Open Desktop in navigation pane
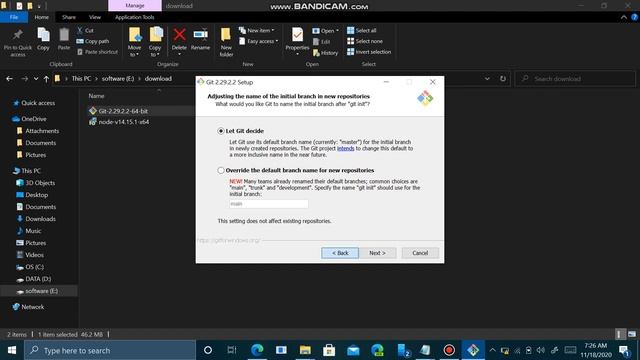This screenshot has width=640, height=360. point(36,195)
